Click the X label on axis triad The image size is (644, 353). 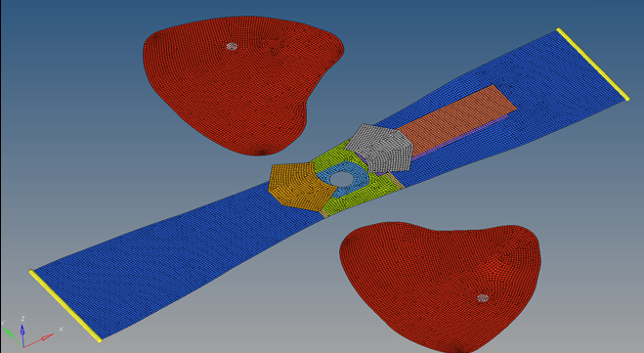pyautogui.click(x=61, y=330)
